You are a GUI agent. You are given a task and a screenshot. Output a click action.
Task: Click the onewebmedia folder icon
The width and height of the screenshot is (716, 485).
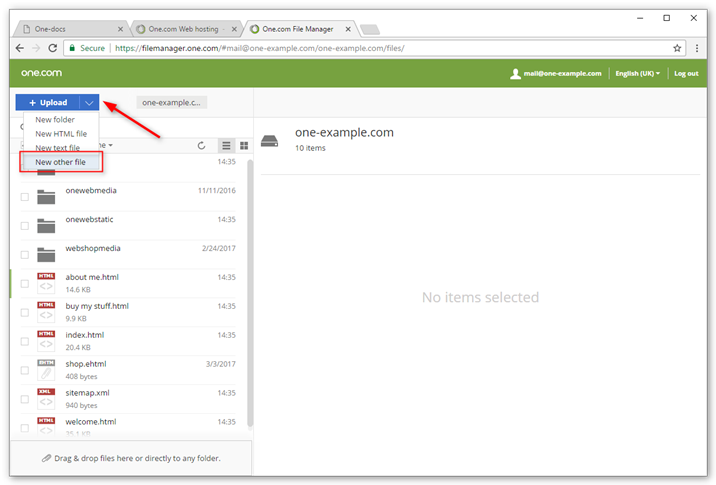[x=46, y=197]
